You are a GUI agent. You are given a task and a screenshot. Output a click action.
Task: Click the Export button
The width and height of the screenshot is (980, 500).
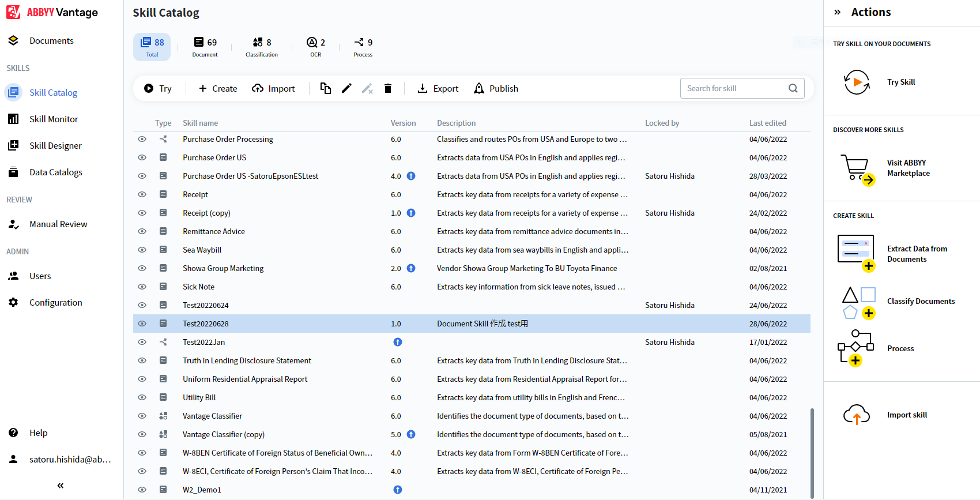coord(438,88)
